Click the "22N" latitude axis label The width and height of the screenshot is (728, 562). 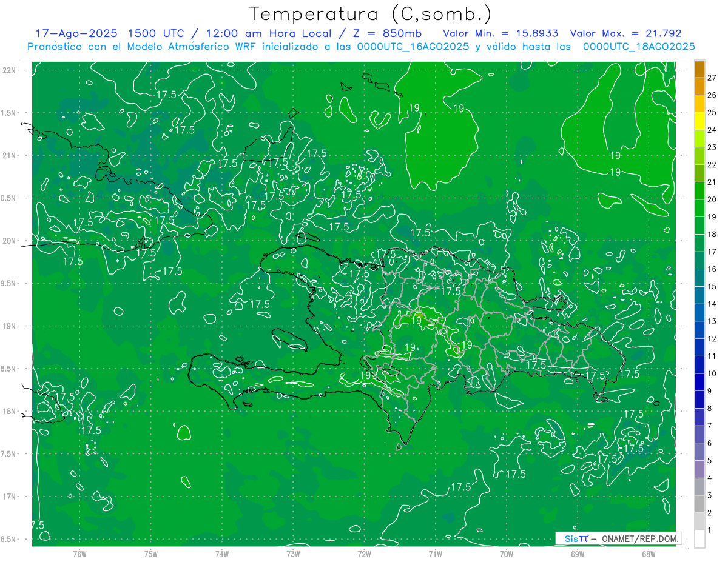(x=9, y=70)
